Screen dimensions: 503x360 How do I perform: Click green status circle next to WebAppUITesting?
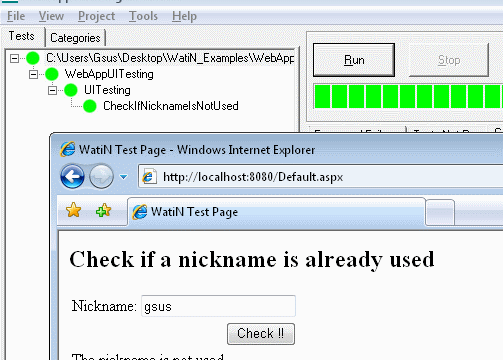click(x=52, y=74)
